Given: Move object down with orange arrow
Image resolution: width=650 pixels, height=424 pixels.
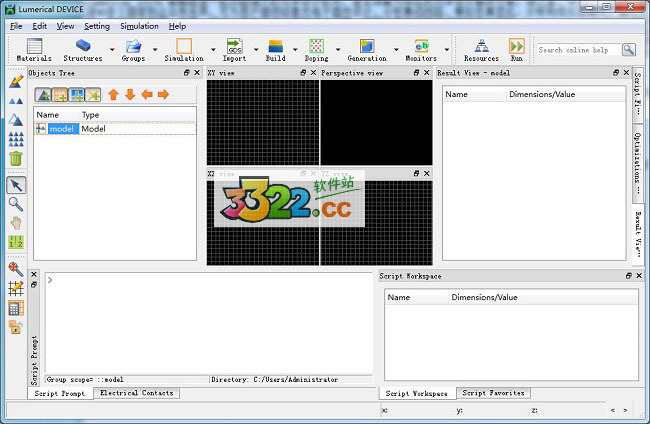Looking at the screenshot, I should click(x=130, y=95).
